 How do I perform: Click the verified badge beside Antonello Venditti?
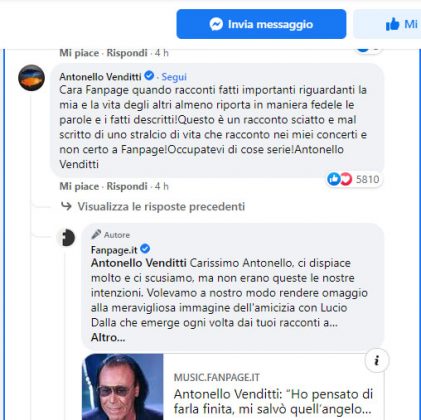149,76
